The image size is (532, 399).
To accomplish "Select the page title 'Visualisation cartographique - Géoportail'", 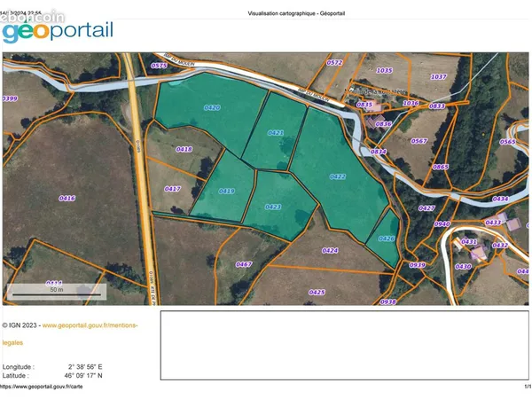I will point(296,13).
